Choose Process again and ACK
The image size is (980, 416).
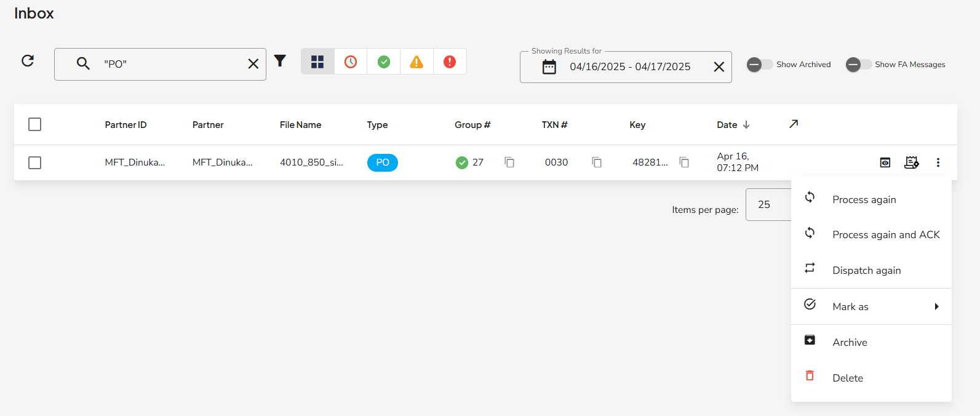click(871, 234)
